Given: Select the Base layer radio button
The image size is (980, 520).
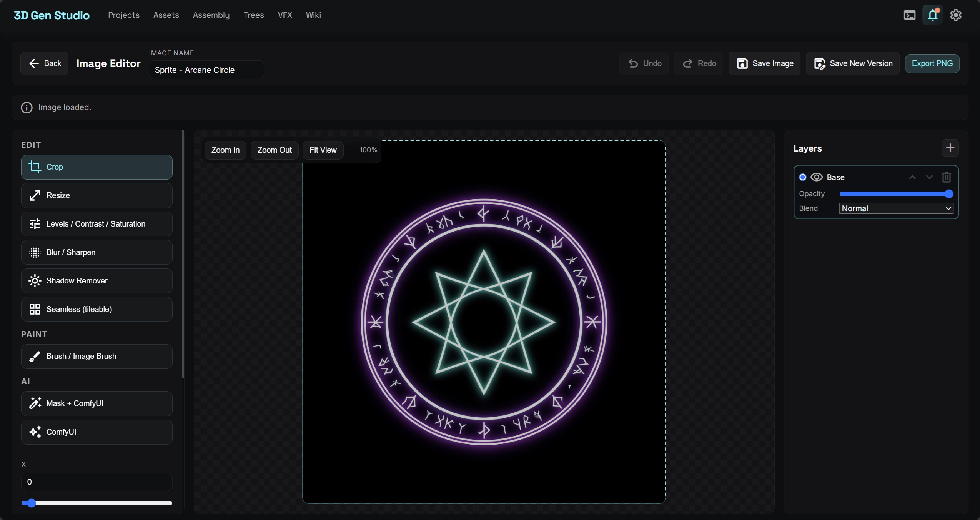Looking at the screenshot, I should coord(803,177).
